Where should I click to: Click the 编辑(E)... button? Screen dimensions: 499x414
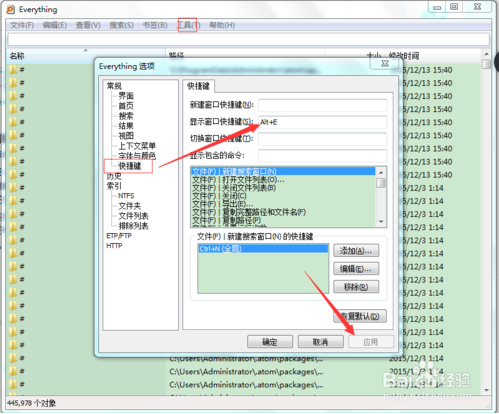356,269
